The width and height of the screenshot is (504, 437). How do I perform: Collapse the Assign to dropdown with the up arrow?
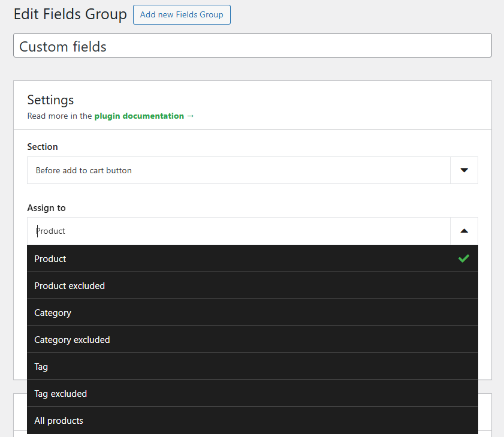point(464,231)
